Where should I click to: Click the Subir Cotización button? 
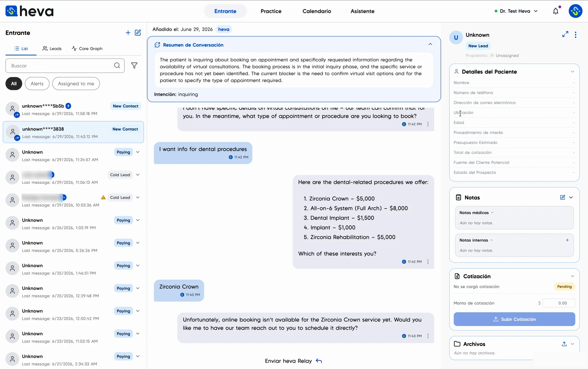[514, 319]
